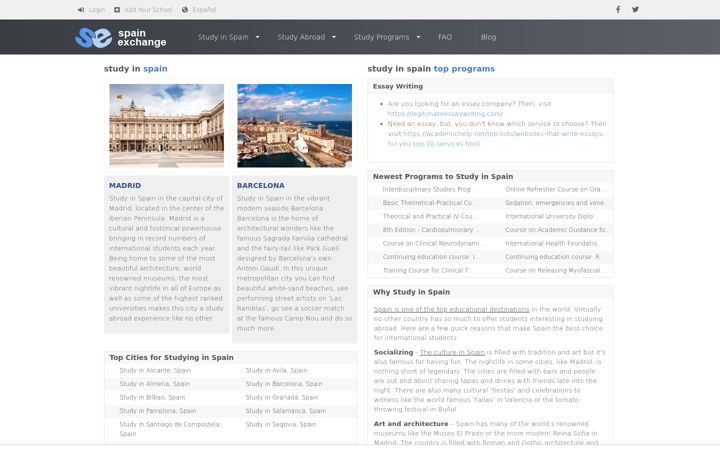
Task: Open Sedation, emergencies and vene... program
Action: point(555,203)
